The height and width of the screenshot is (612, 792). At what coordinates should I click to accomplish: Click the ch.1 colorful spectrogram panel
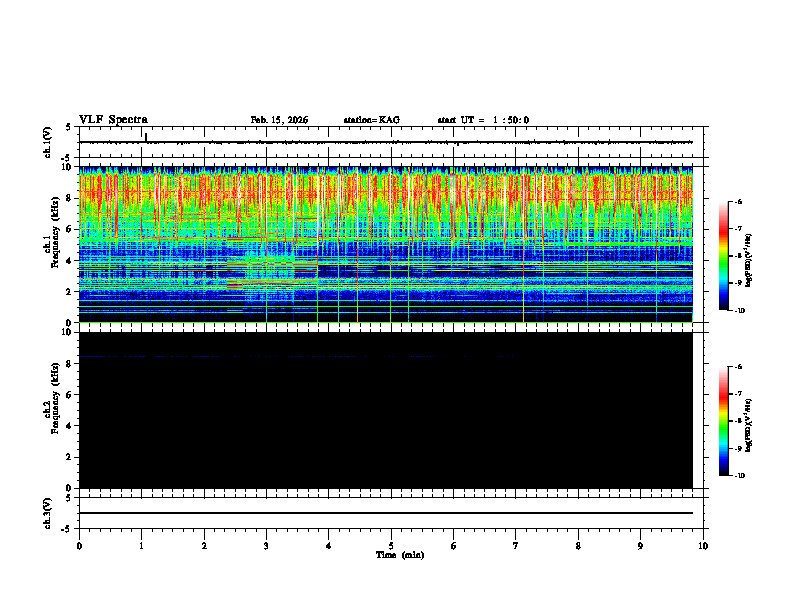[386, 244]
